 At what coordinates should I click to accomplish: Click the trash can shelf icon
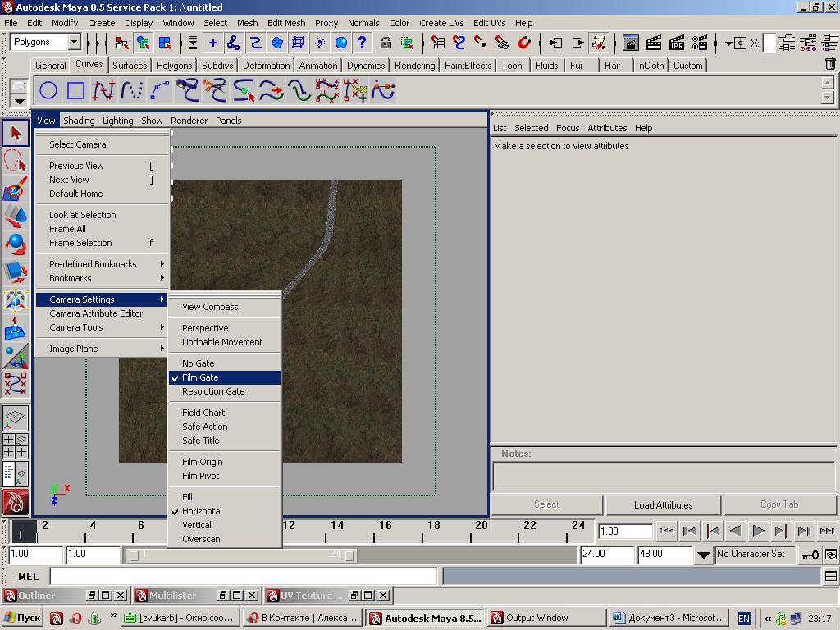(x=830, y=64)
